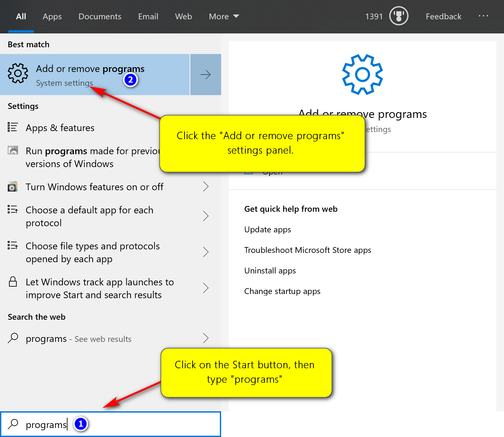Image resolution: width=504 pixels, height=437 pixels.
Task: Open the Apps search tab
Action: [52, 16]
